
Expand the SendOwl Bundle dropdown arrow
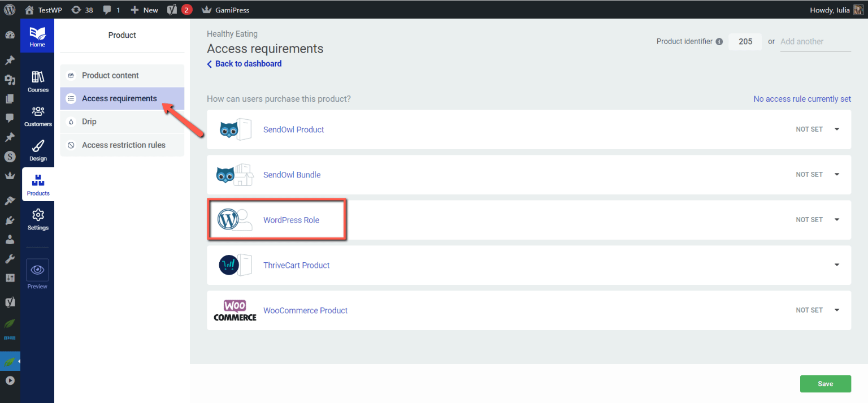[x=837, y=175]
